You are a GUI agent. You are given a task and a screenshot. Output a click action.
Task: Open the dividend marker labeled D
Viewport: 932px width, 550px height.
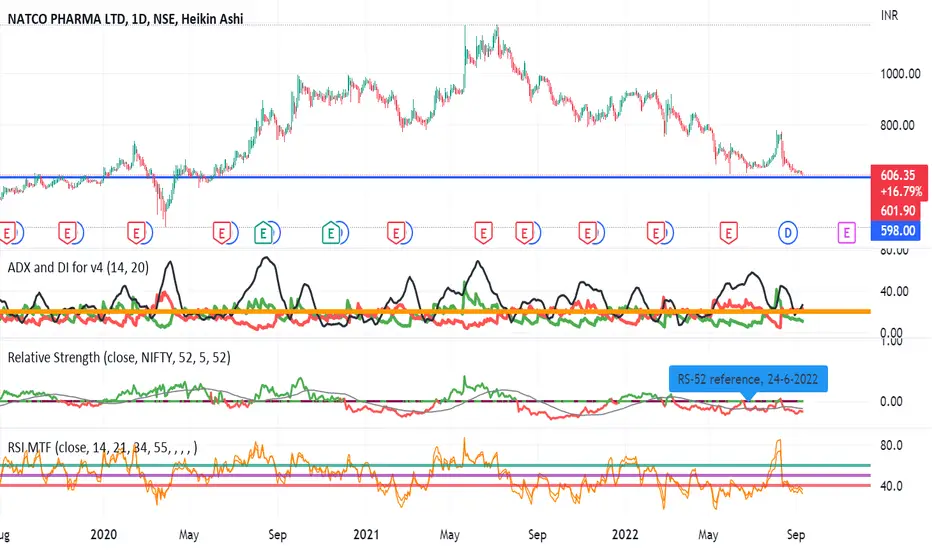(788, 232)
